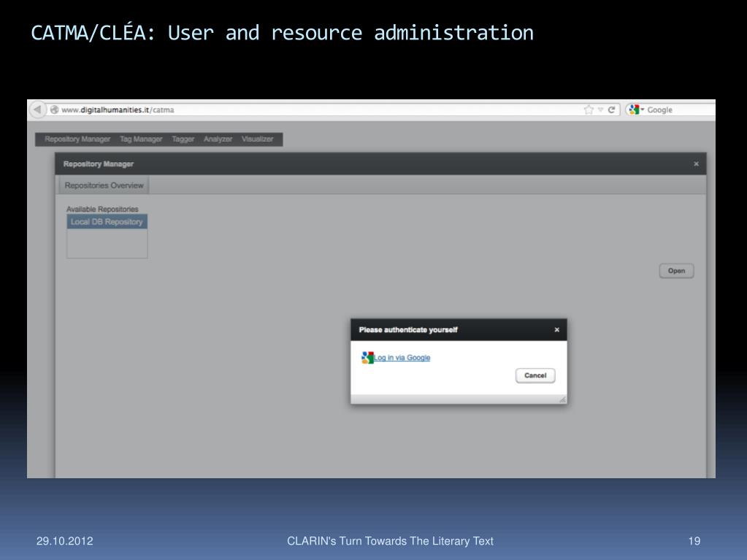Click the Repository Manager window title
The width and height of the screenshot is (747, 560).
(98, 164)
